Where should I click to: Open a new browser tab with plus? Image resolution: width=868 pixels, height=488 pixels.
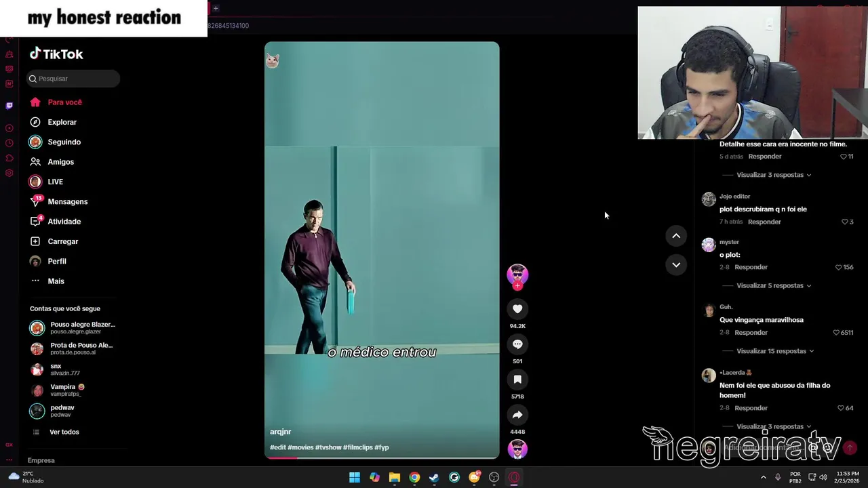(216, 8)
